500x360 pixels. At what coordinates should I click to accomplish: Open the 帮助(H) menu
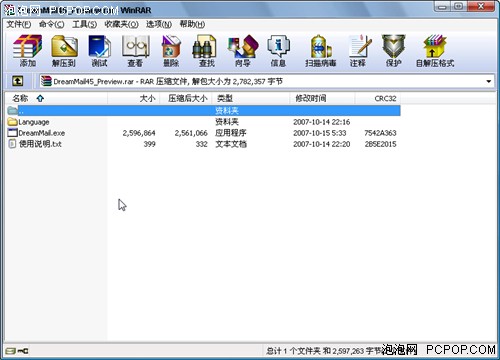point(192,24)
